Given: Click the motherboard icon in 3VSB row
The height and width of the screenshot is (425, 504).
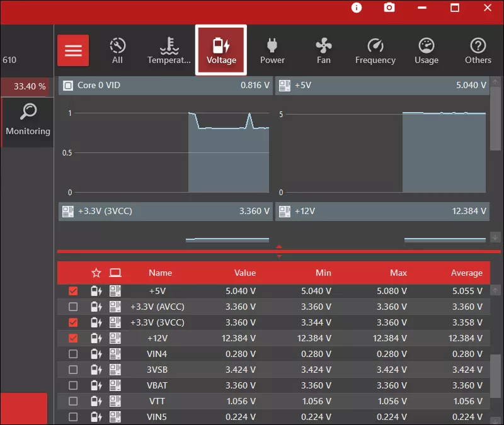Looking at the screenshot, I should click(115, 370).
